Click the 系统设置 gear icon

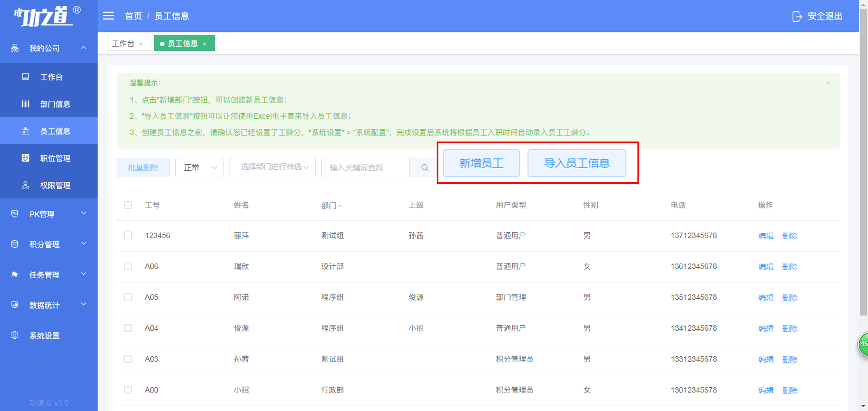tap(15, 335)
